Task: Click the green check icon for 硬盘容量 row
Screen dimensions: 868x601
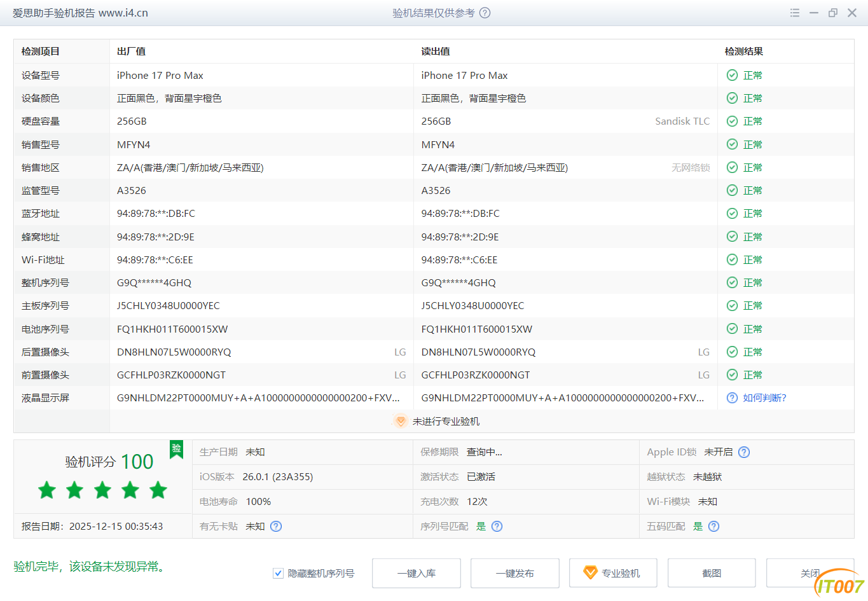Action: (733, 121)
